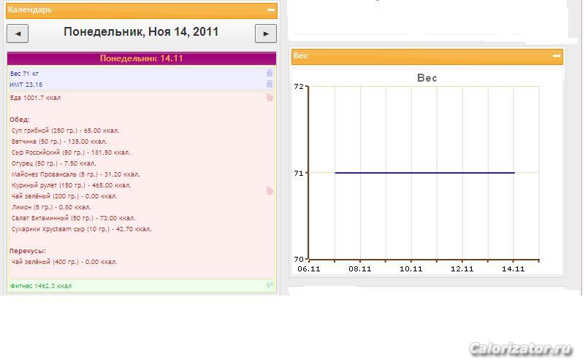Click the food icon beside Еда 1001.7 ккал
Viewport: 588px width, 364px height.
[269, 97]
